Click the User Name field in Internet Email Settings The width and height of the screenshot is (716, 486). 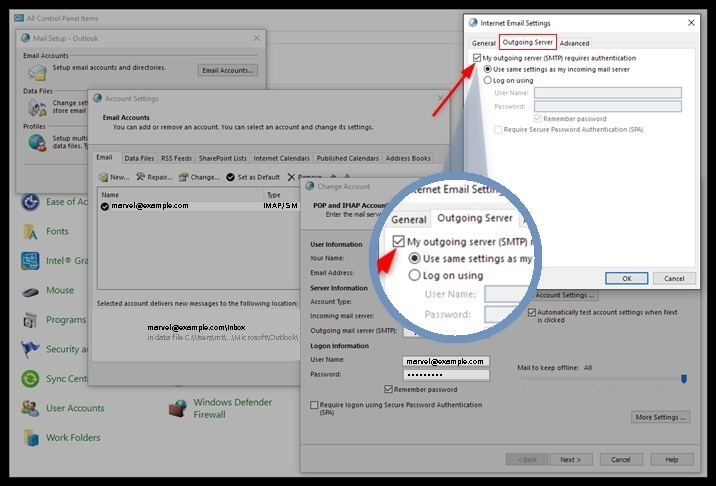pos(608,93)
